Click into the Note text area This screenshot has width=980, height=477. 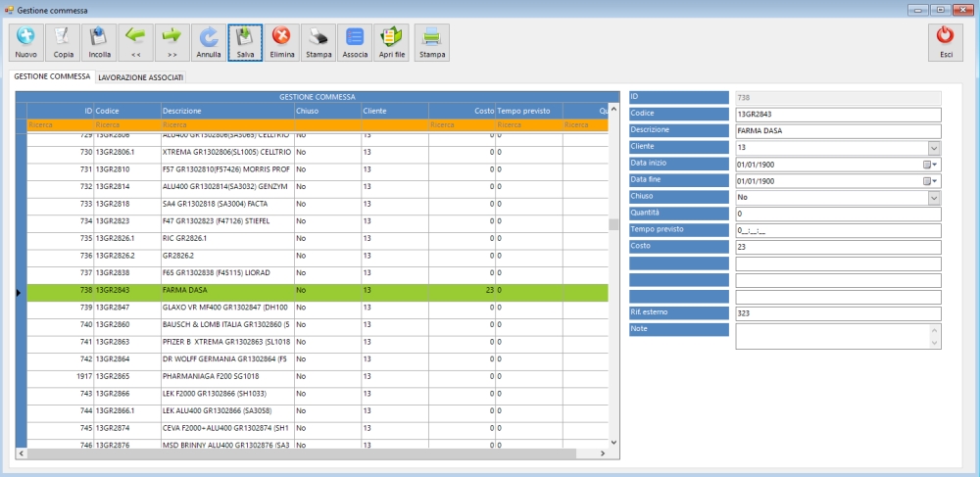832,336
